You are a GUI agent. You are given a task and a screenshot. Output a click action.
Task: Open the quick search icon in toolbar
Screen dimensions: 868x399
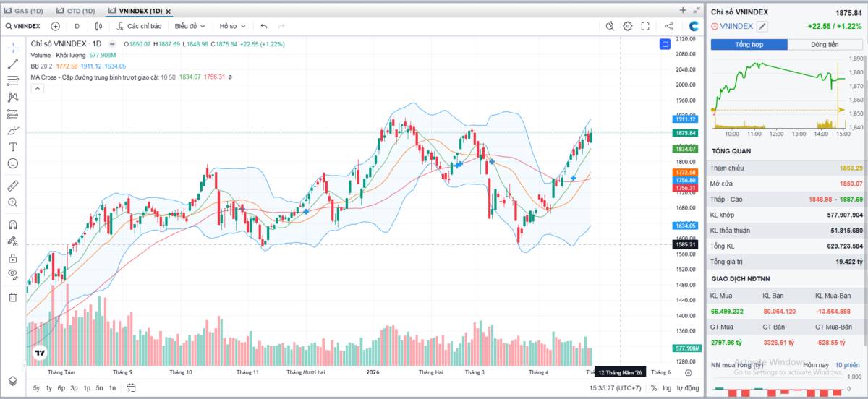click(610, 26)
